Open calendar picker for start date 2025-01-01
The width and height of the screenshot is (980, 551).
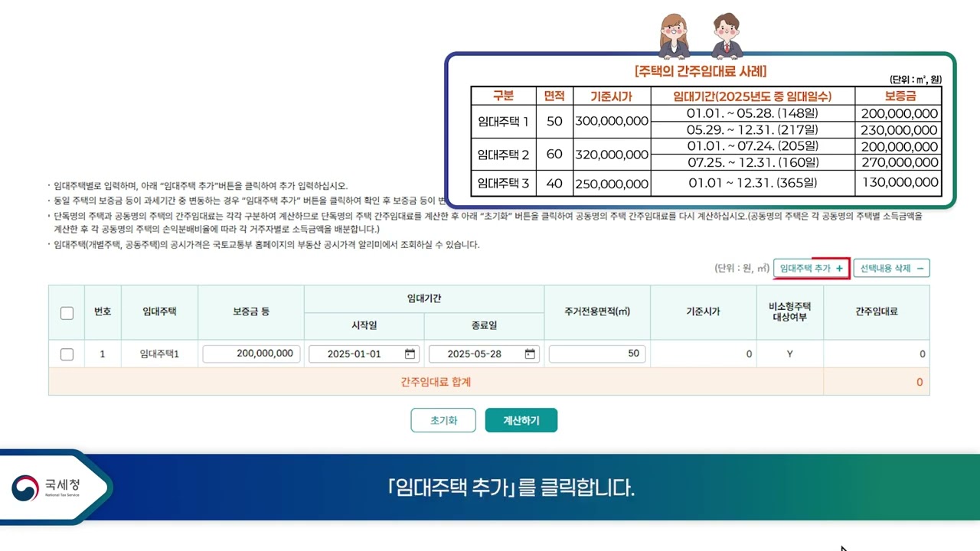point(410,354)
